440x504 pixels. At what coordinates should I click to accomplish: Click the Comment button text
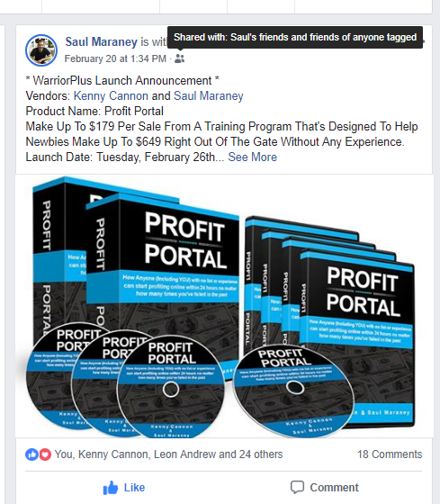pyautogui.click(x=334, y=488)
